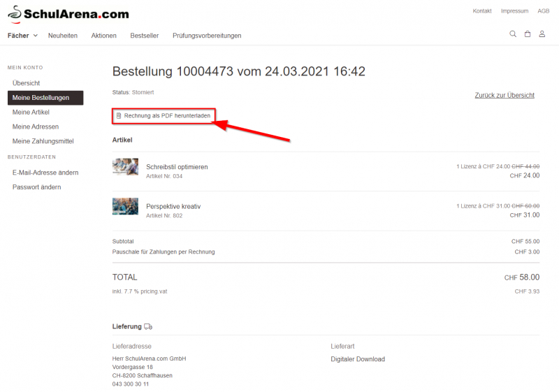Click the total amount CHF 58.00
The height and width of the screenshot is (392, 559).
[x=521, y=277]
